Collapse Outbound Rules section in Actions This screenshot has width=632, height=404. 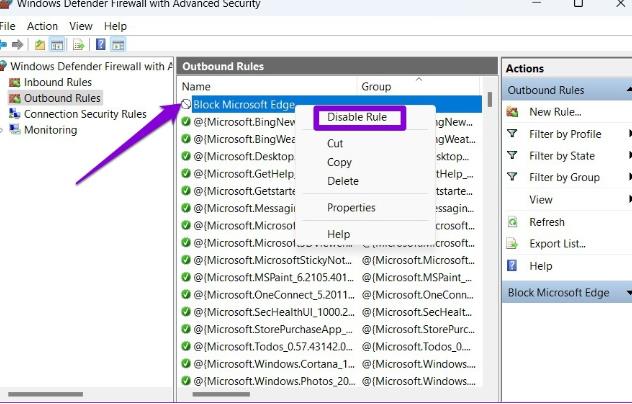pos(629,90)
